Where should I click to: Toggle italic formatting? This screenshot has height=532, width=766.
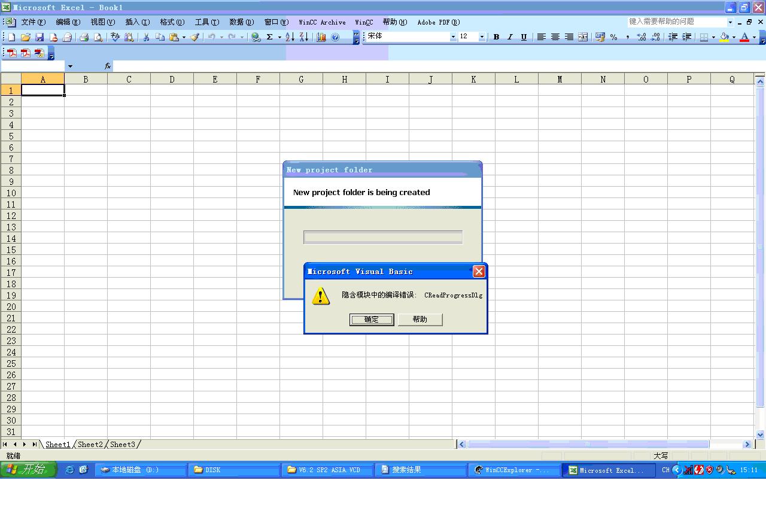[510, 37]
